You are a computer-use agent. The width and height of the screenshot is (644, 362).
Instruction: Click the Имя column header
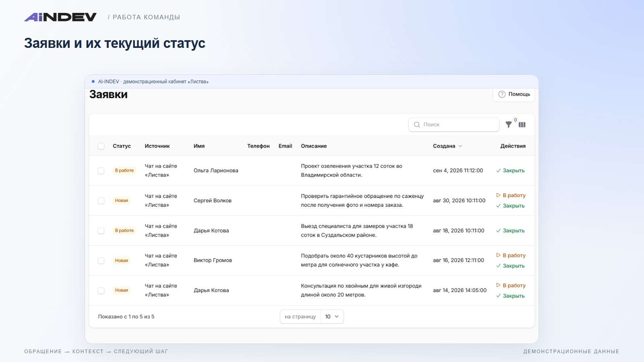click(x=199, y=146)
